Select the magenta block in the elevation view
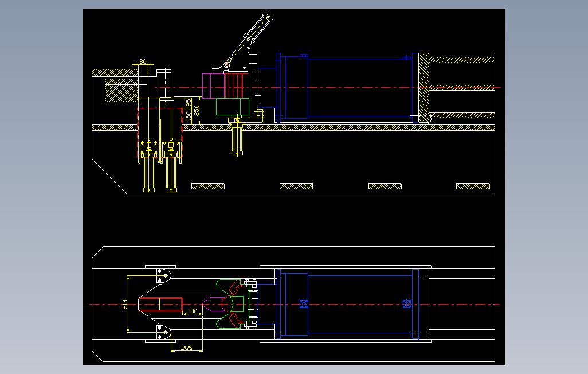Image resolution: width=588 pixels, height=374 pixels. point(213,85)
